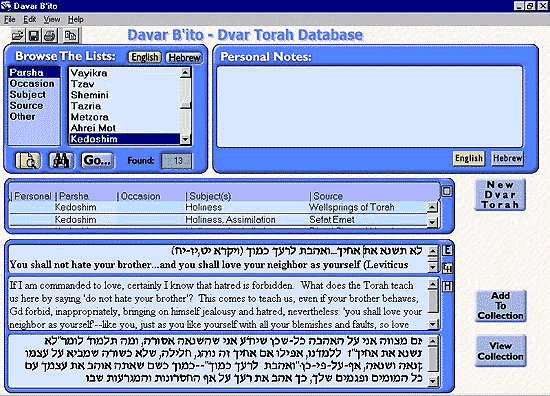Select Shemini in the parsha list
This screenshot has width=550, height=396.
(125, 95)
